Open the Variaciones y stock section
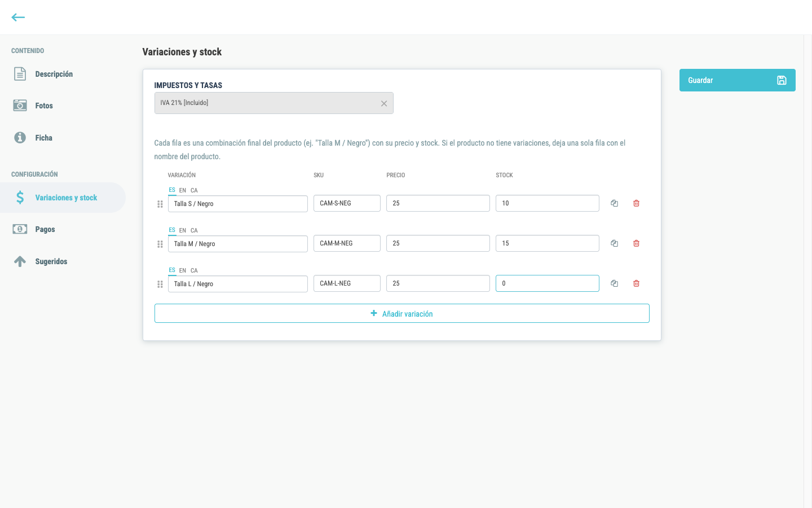This screenshot has height=508, width=812. tap(63, 198)
